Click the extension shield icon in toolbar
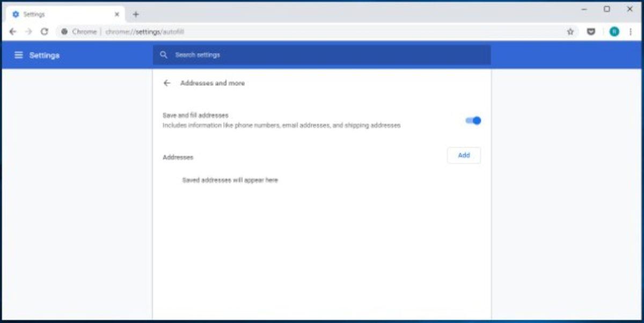644x323 pixels. pos(591,32)
